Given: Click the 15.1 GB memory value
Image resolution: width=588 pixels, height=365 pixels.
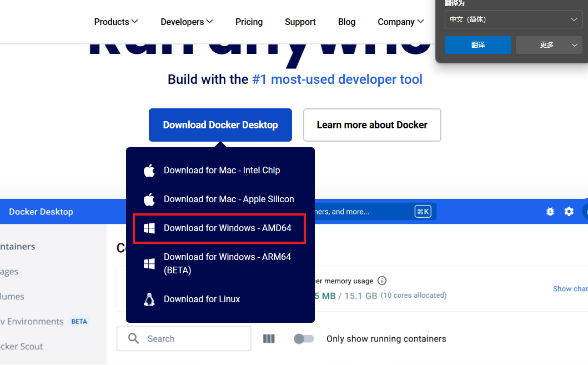Looking at the screenshot, I should [360, 296].
